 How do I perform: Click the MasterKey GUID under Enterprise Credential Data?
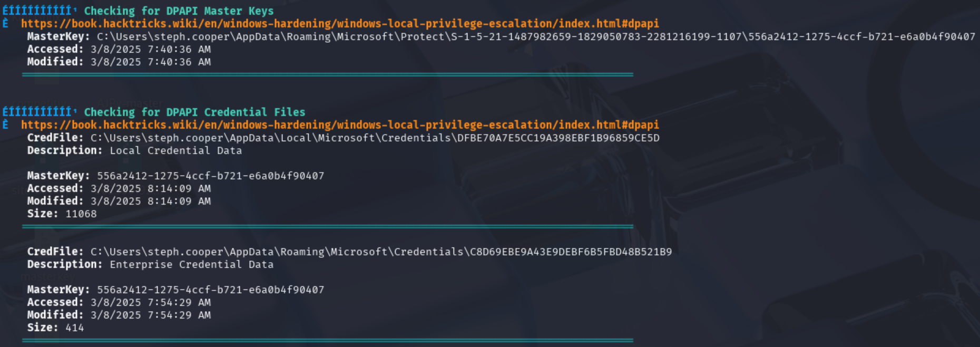[x=211, y=290]
